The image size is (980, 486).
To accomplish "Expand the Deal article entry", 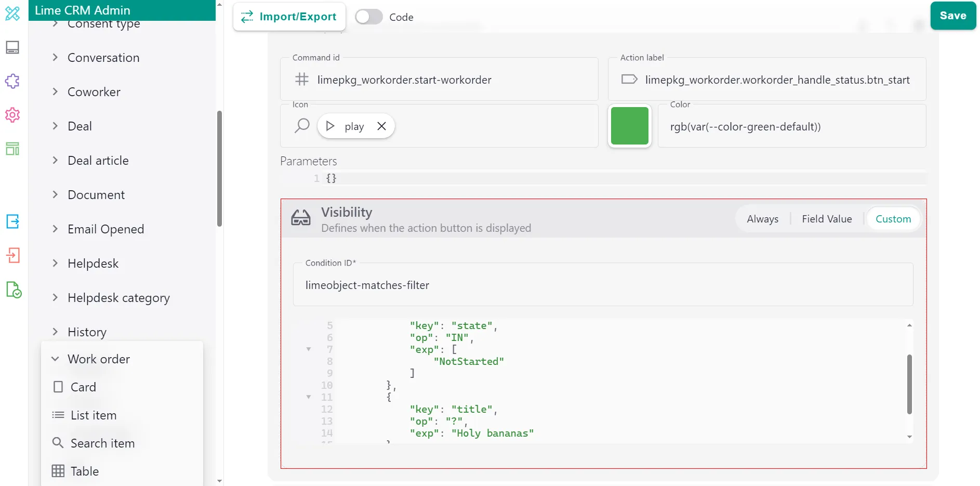I will (55, 161).
